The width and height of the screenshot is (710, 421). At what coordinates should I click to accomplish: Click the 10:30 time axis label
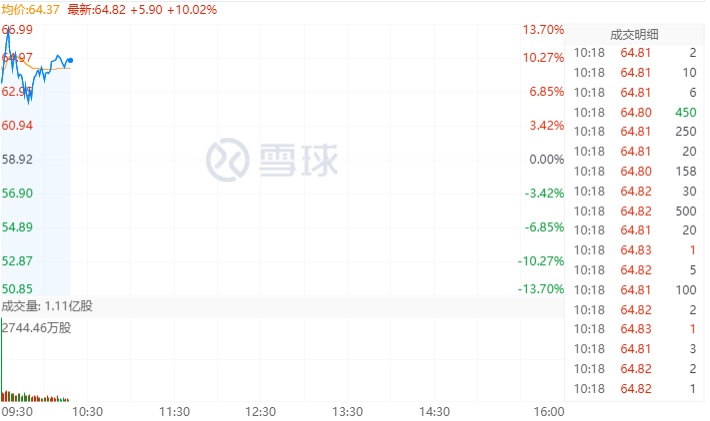point(87,411)
